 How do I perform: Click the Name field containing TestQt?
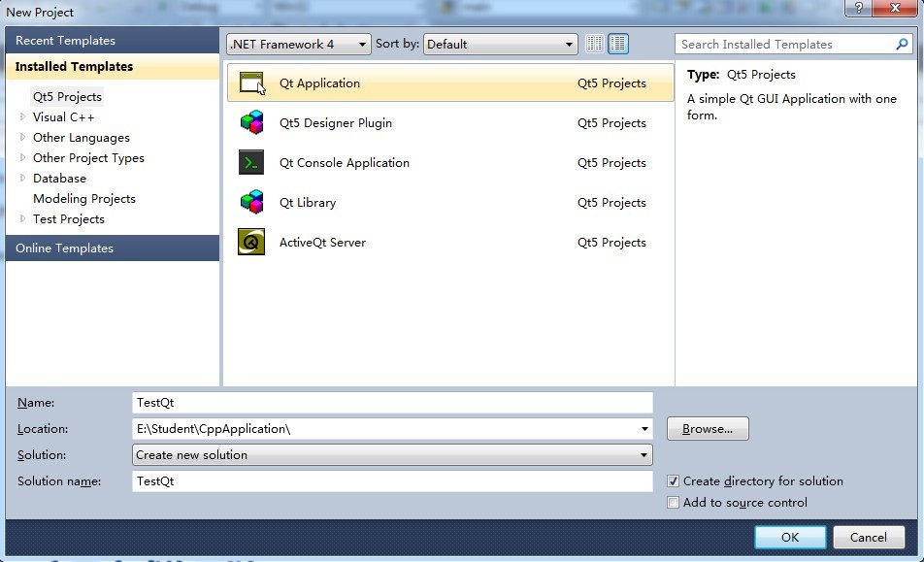click(392, 403)
